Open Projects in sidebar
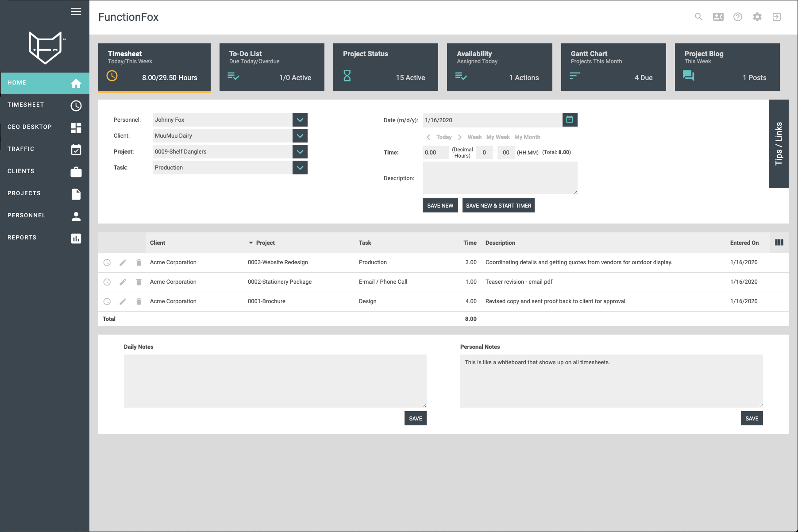Screen dimensions: 798x532 45,194
